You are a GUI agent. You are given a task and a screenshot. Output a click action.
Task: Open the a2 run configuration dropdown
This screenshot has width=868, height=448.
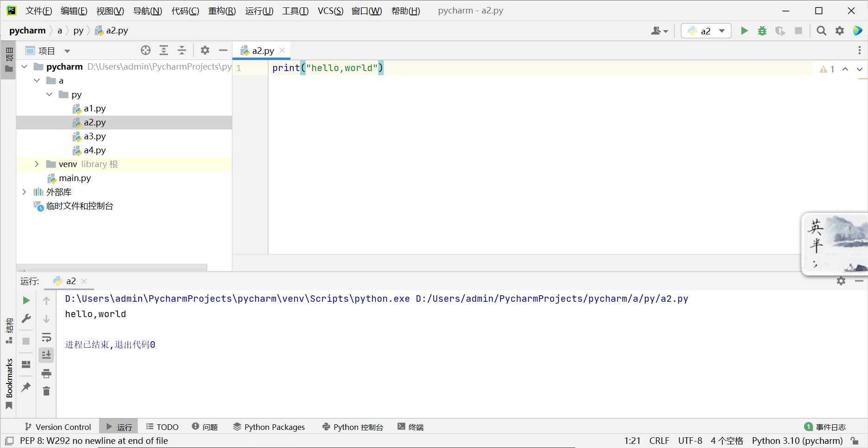click(706, 31)
